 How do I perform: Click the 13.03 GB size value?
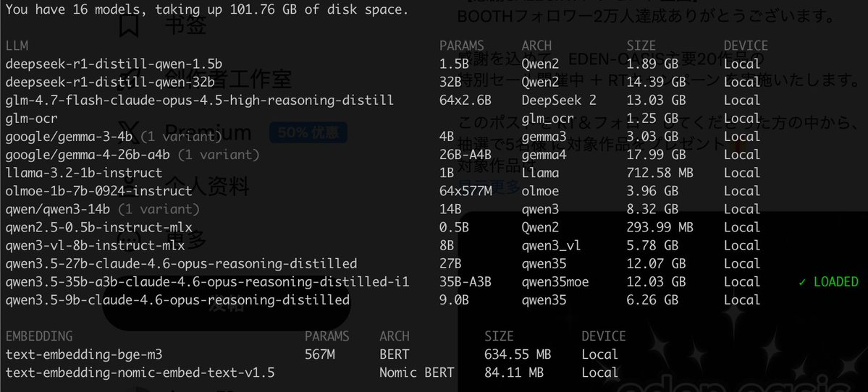click(x=656, y=100)
